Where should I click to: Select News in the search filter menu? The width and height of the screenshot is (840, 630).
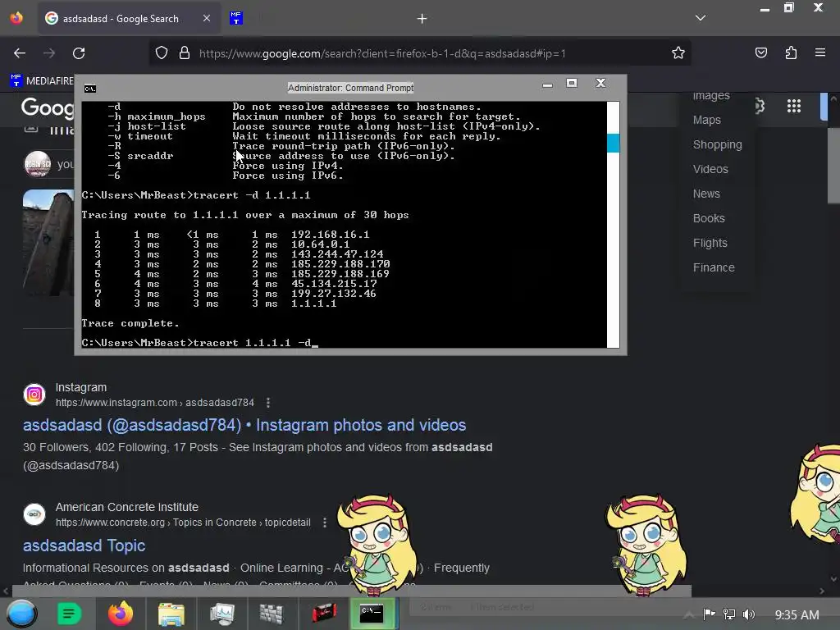[x=706, y=194]
